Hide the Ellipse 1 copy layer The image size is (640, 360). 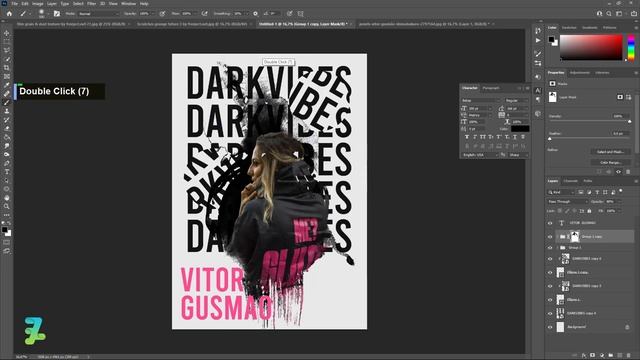(x=550, y=272)
